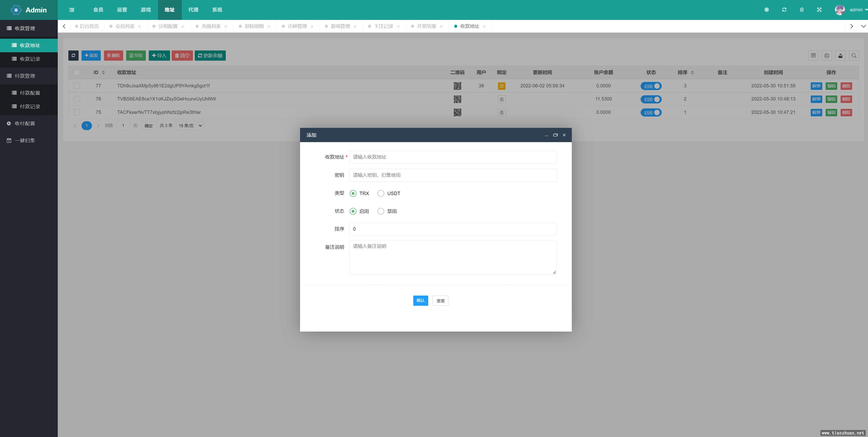View QR code for ID 77
The width and height of the screenshot is (868, 437).
457,86
